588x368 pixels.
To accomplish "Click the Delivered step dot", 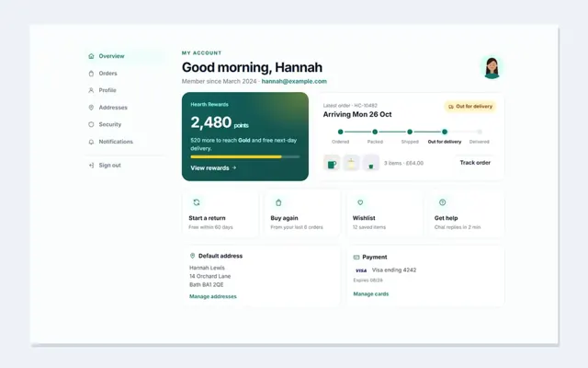I will pyautogui.click(x=480, y=132).
